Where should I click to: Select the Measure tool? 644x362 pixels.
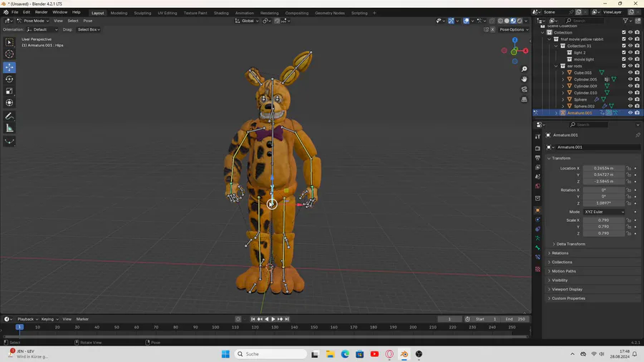click(x=9, y=129)
